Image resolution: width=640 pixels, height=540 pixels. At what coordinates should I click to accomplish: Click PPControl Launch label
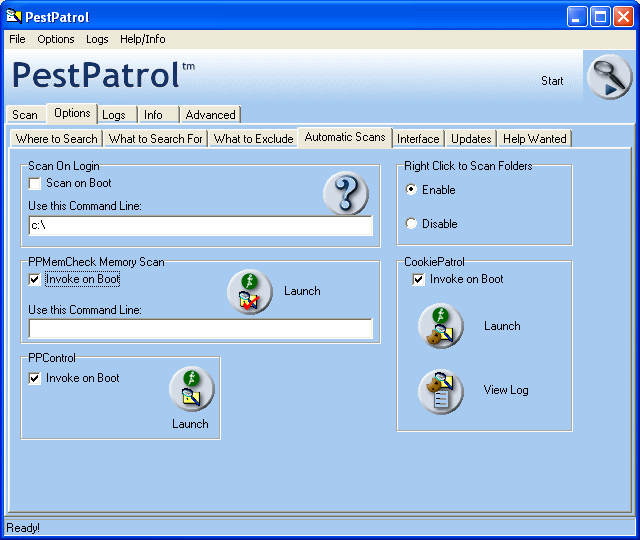(190, 424)
